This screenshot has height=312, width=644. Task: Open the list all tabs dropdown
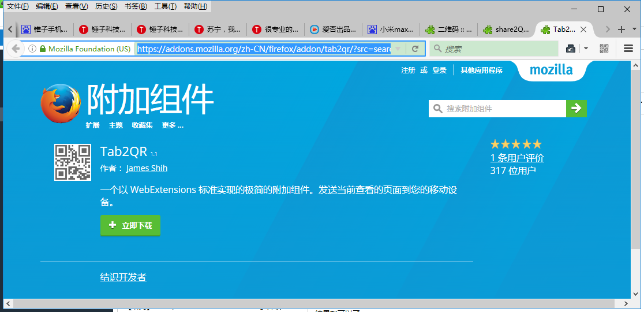tap(635, 29)
